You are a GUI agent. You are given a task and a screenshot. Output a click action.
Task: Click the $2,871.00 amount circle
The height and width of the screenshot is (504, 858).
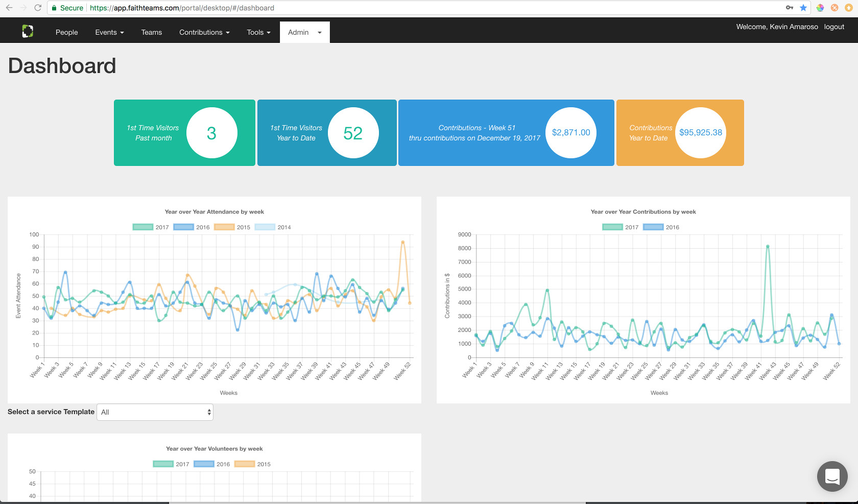(x=571, y=133)
